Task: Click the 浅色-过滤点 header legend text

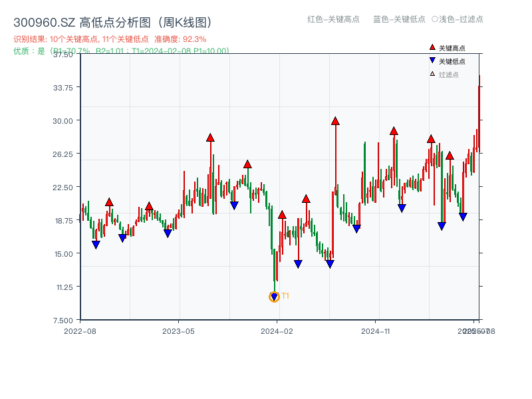Action: tap(458, 19)
